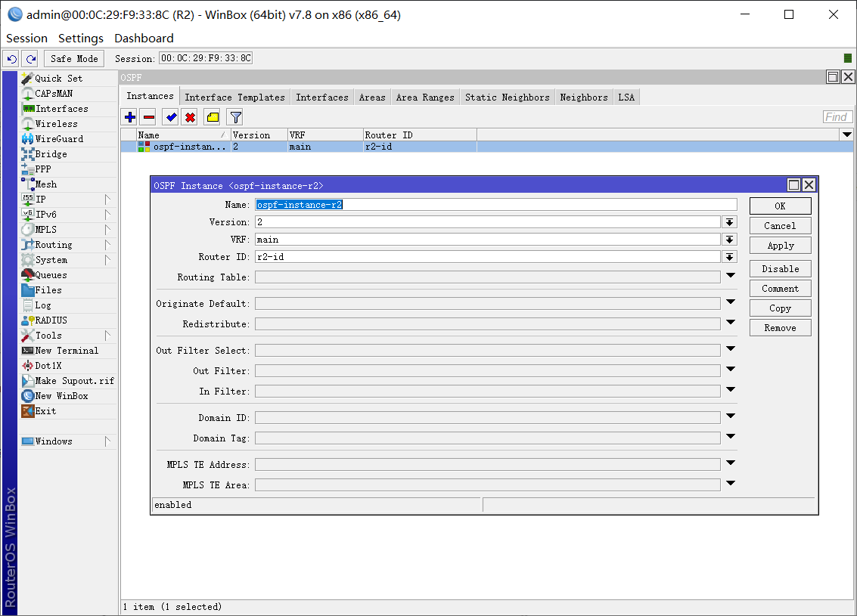Viewport: 857px width, 616px height.
Task: Expand the Out Filter Select field
Action: [x=731, y=348]
